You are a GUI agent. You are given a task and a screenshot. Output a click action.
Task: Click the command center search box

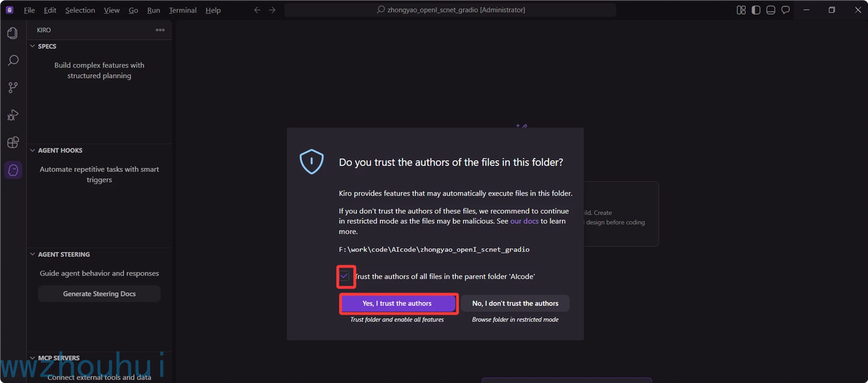point(450,10)
